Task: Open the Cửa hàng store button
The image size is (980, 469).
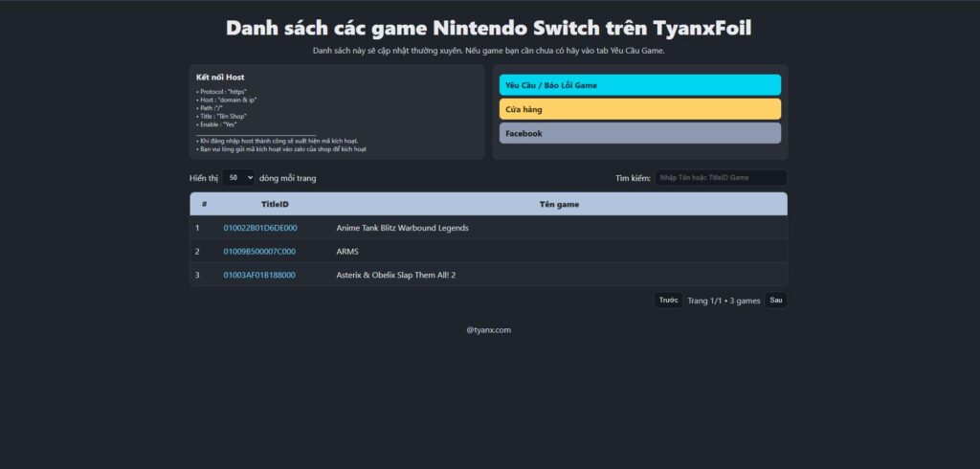Action: coord(639,109)
